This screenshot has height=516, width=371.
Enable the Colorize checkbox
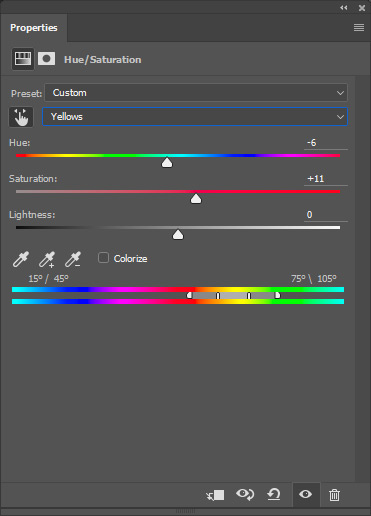pos(103,258)
